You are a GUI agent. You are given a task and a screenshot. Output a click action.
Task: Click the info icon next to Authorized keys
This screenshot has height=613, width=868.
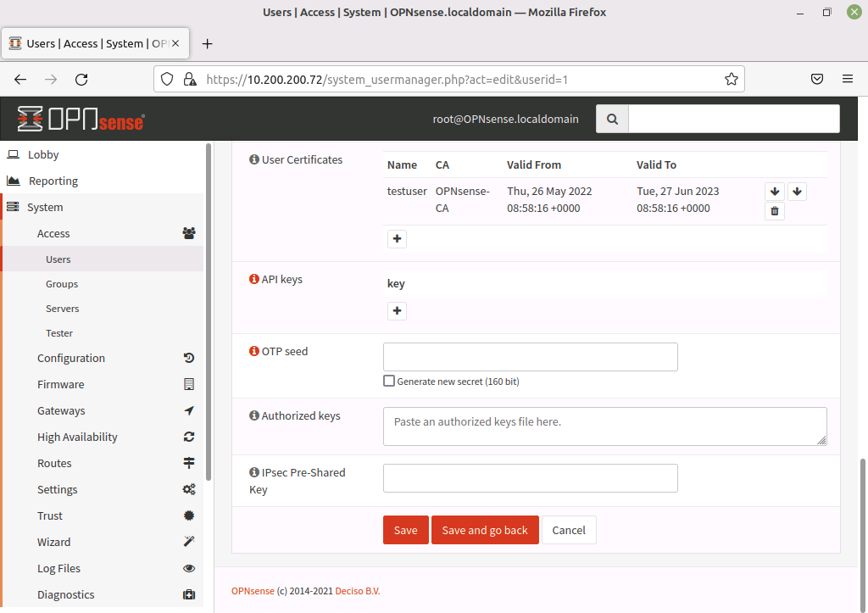(x=253, y=415)
